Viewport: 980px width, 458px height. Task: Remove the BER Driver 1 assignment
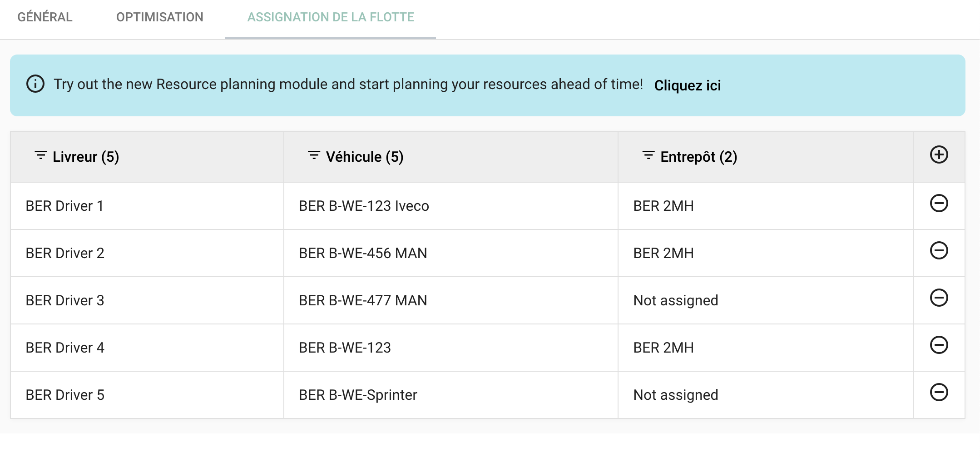939,203
